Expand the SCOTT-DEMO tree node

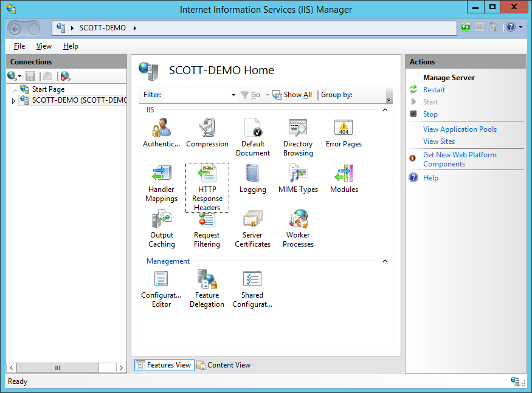click(x=12, y=100)
